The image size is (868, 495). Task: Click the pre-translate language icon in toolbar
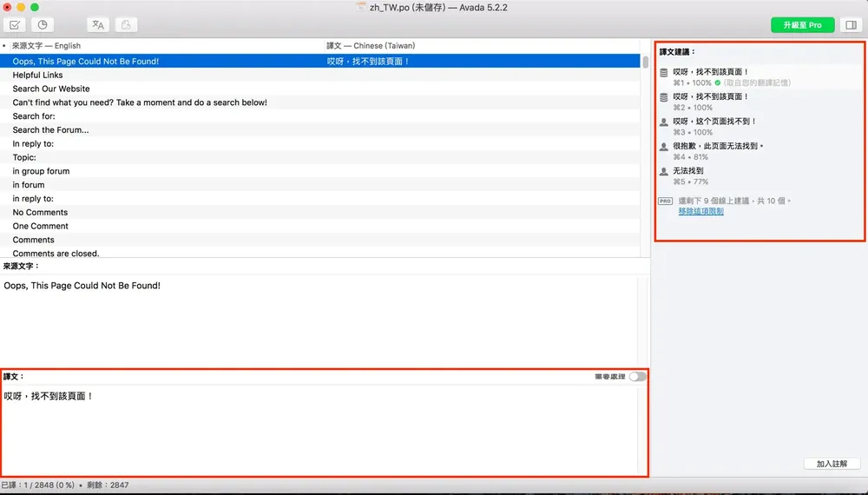tap(98, 25)
